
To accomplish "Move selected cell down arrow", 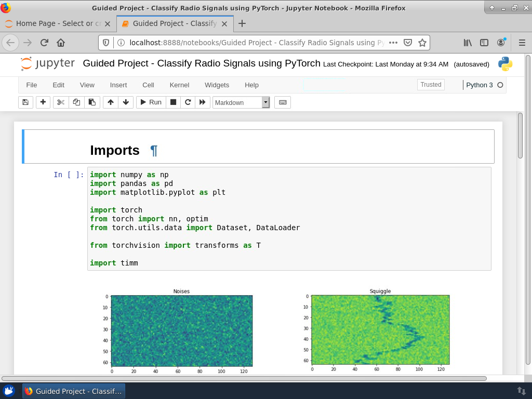I will click(x=126, y=102).
